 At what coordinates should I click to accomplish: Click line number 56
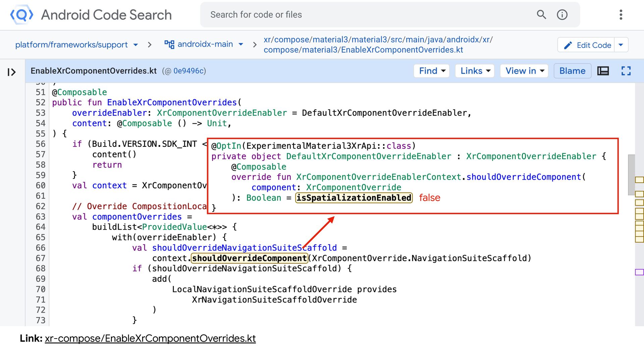pyautogui.click(x=41, y=144)
